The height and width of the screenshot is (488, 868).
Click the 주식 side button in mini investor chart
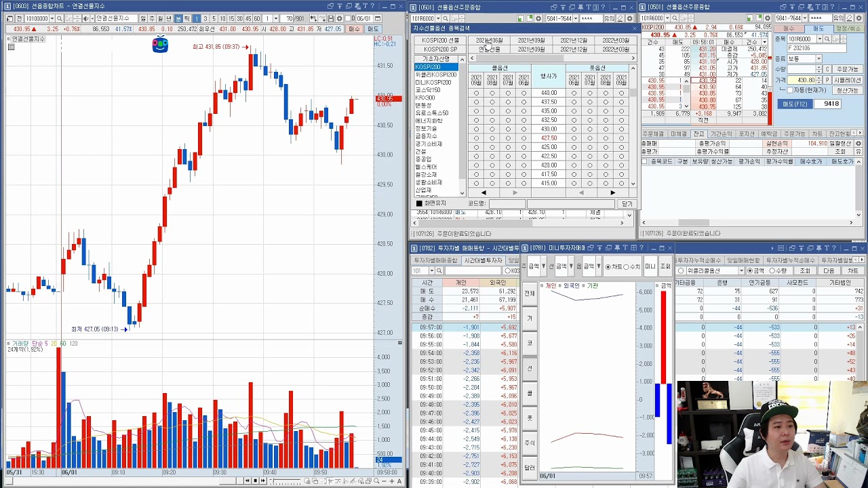(530, 443)
